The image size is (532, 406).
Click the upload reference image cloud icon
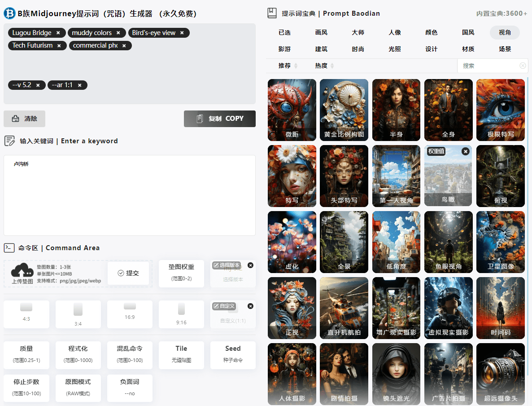point(22,271)
